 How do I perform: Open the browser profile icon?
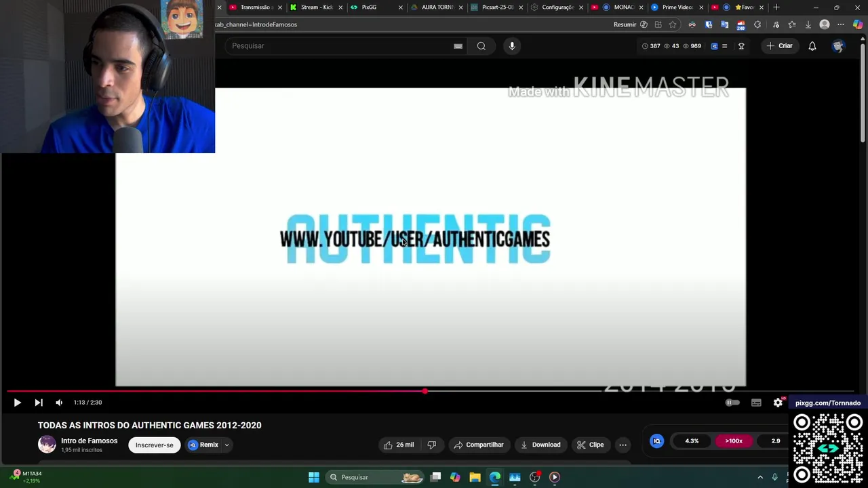click(825, 24)
